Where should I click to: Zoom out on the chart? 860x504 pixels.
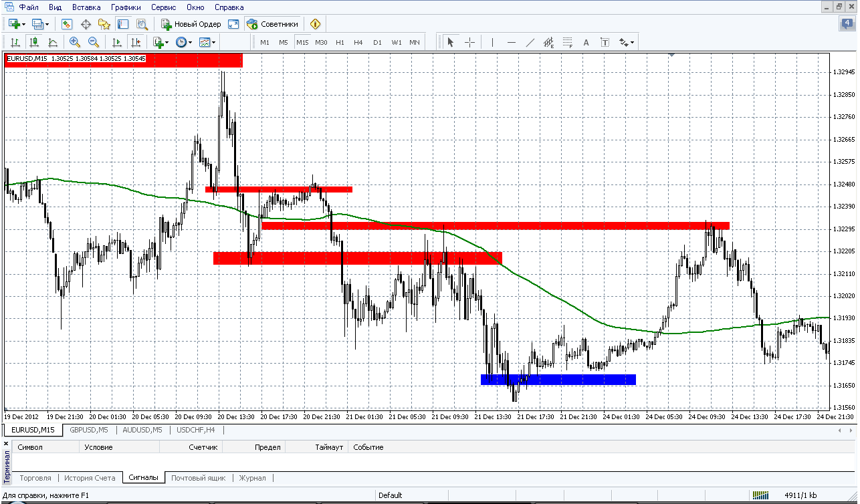94,42
